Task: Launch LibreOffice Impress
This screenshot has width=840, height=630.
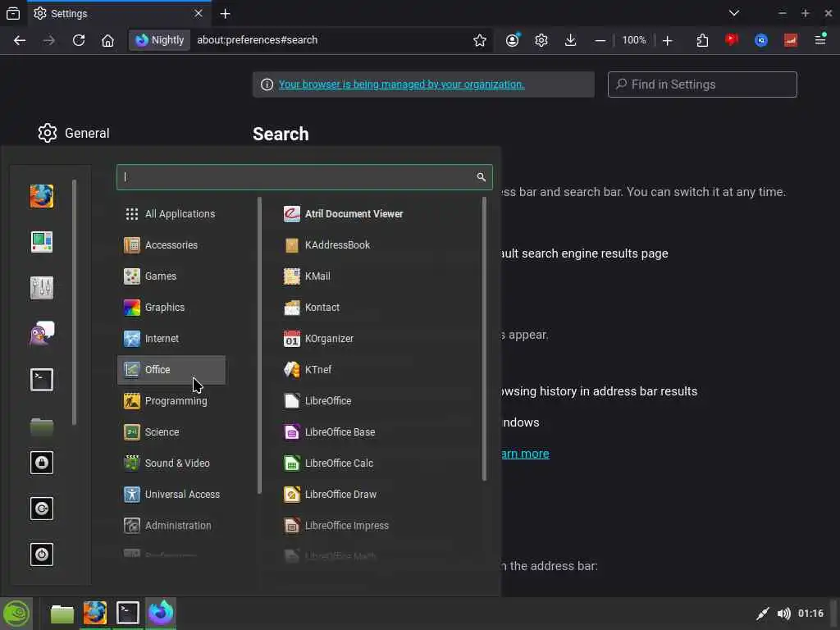Action: (378, 526)
